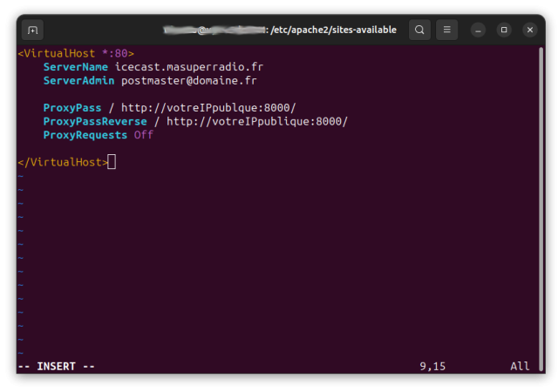The width and height of the screenshot is (558, 392).
Task: Close the terminal window
Action: pyautogui.click(x=528, y=30)
